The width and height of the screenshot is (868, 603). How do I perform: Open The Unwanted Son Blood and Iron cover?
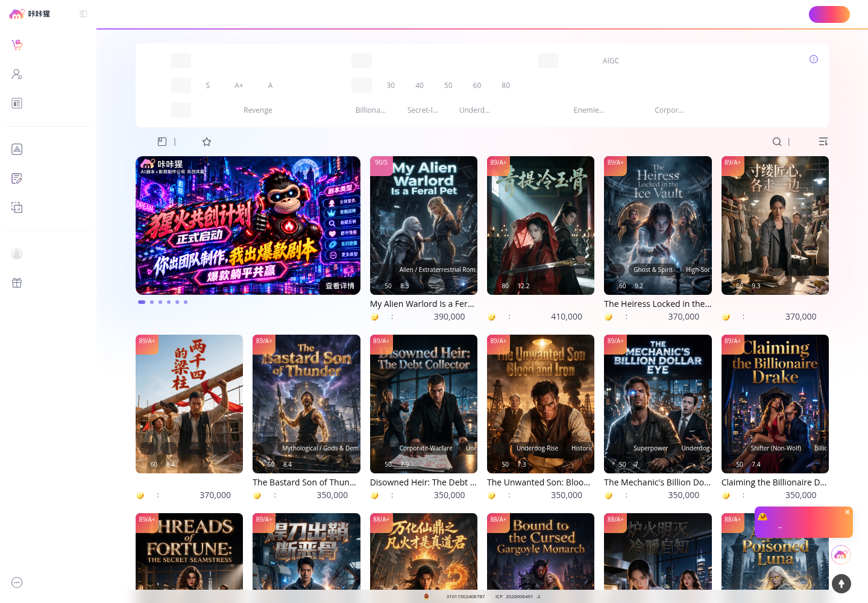[x=541, y=404]
